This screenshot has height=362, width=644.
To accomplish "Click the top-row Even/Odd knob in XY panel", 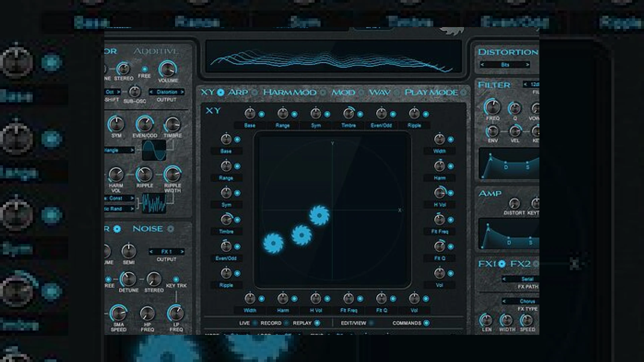I will [381, 114].
